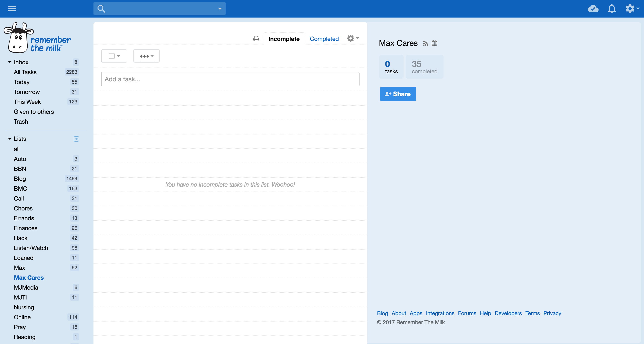
Task: Open the account settings gear menu
Action: tap(632, 9)
